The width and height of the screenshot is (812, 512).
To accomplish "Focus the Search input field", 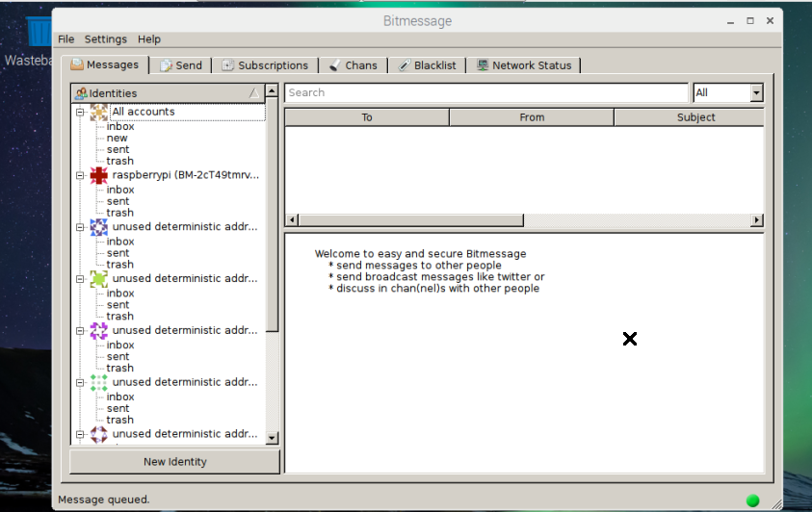I will pos(486,93).
